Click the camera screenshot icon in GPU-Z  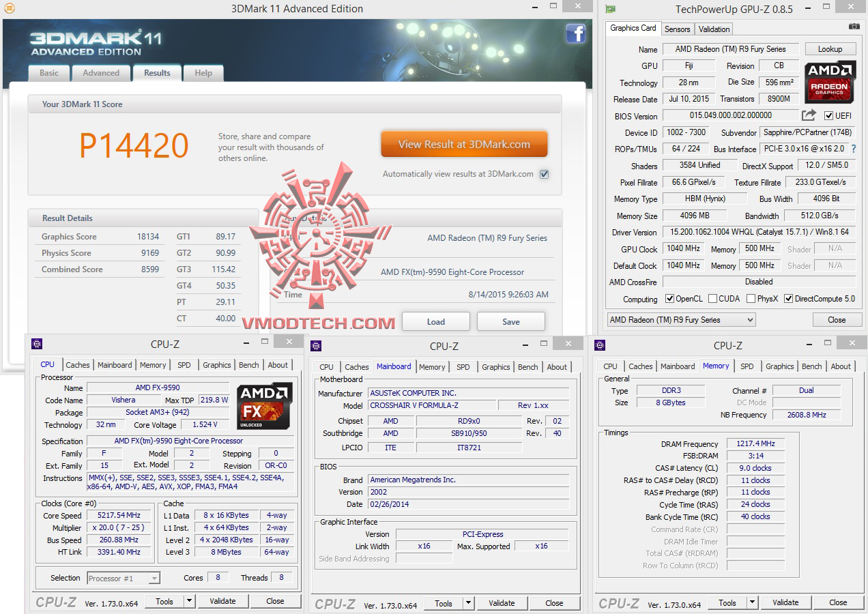[x=854, y=25]
